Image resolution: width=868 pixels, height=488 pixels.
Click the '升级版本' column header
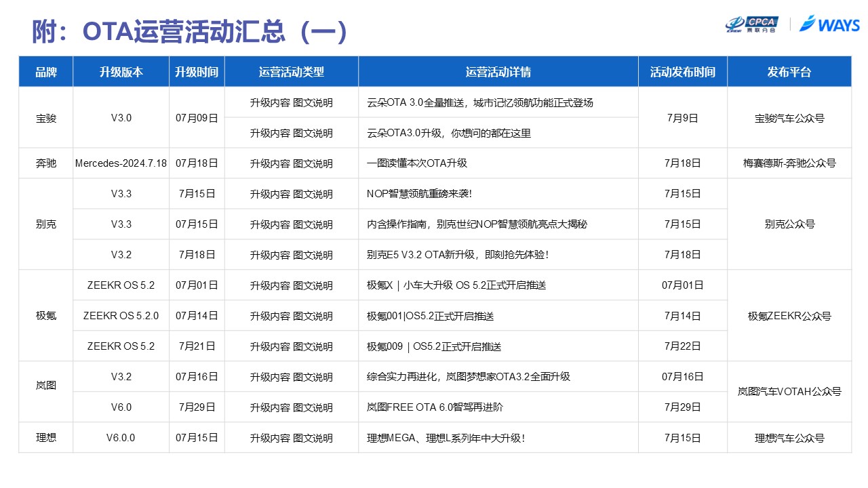click(x=121, y=72)
